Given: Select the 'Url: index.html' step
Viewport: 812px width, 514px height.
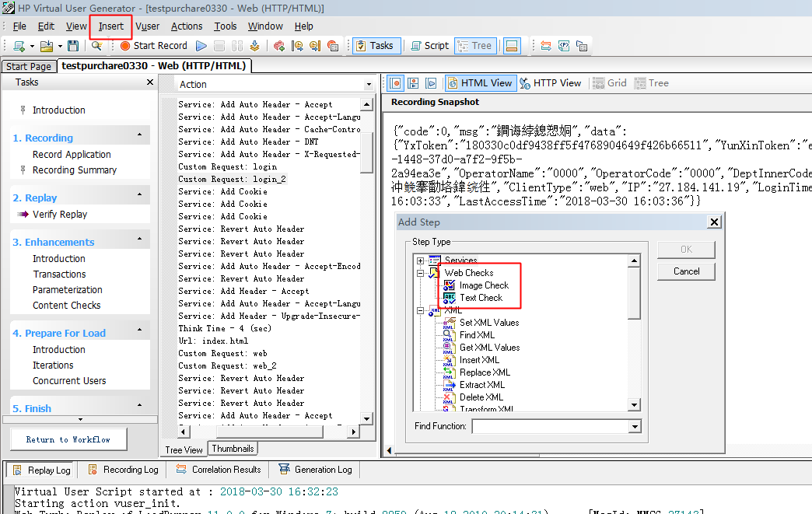Looking at the screenshot, I should click(213, 341).
